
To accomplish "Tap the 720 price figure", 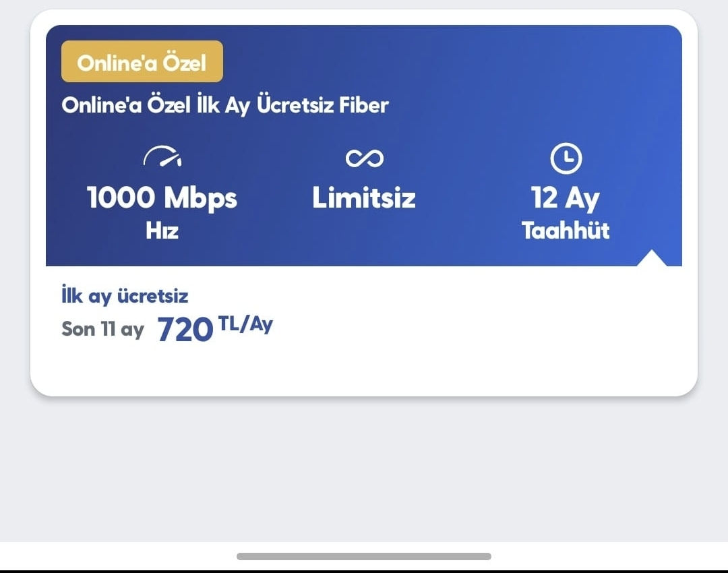I will (x=185, y=330).
